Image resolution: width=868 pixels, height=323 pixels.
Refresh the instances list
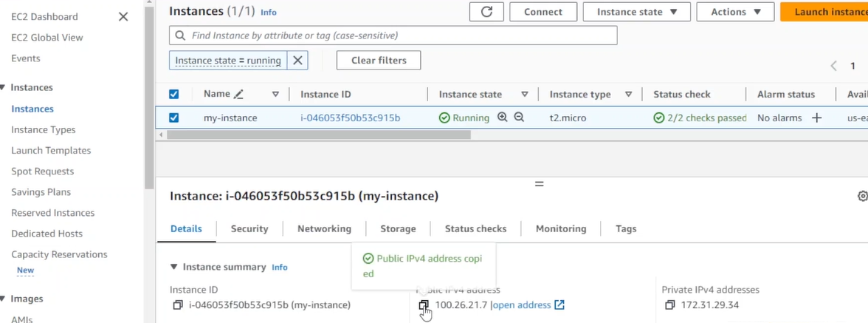coord(486,12)
